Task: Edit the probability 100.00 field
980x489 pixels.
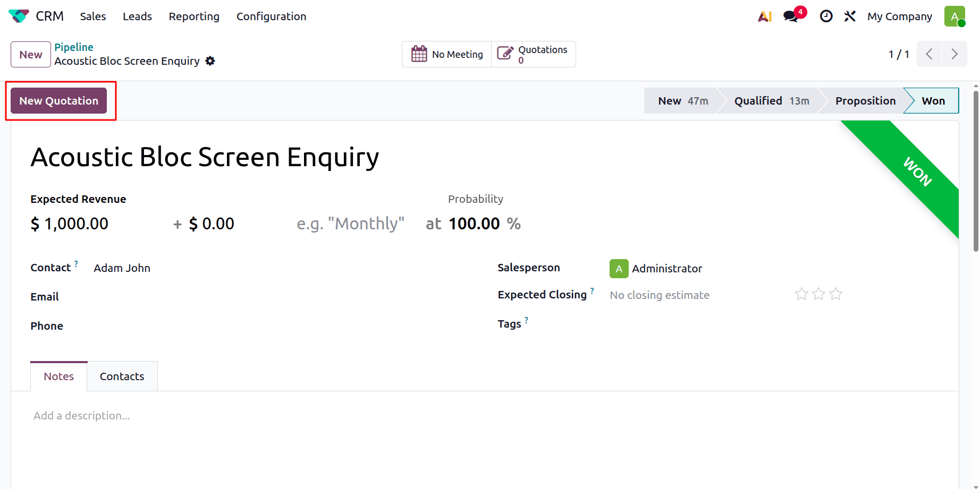Action: point(474,224)
